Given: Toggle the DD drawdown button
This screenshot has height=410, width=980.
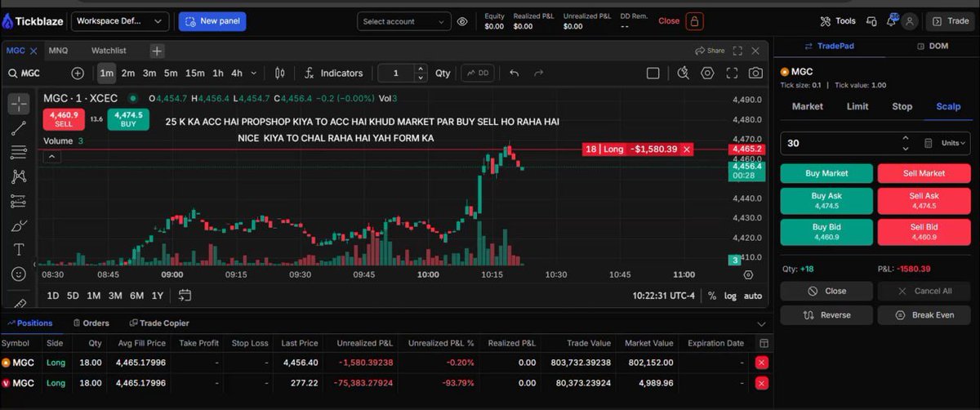Looking at the screenshot, I should coord(478,73).
